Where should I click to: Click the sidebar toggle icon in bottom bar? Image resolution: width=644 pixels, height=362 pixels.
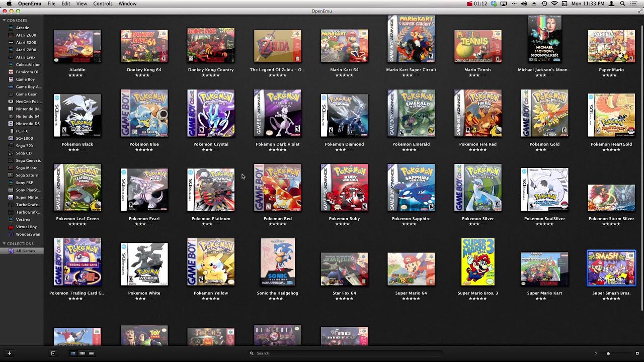(x=53, y=353)
